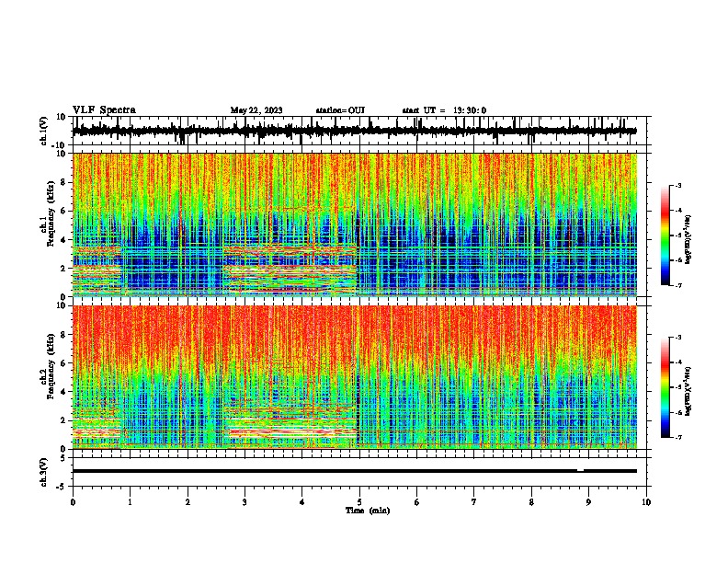
Task: Click time axis tick label "2"
Action: click(x=188, y=502)
